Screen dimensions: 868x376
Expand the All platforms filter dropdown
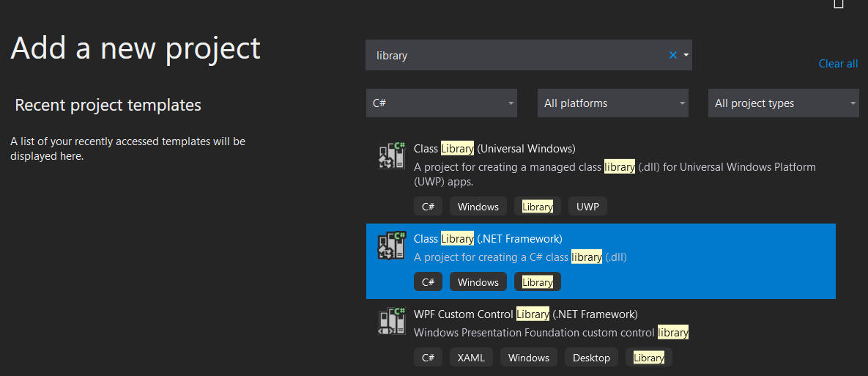[x=613, y=103]
